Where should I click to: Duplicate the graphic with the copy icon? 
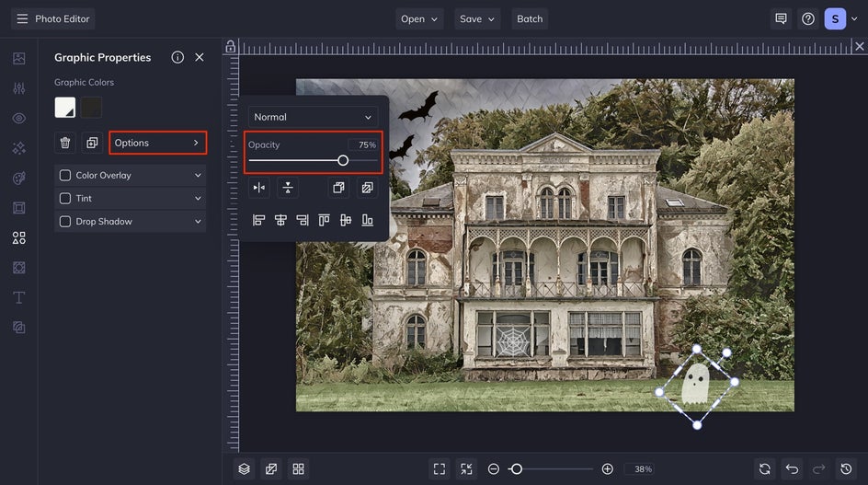(x=92, y=143)
